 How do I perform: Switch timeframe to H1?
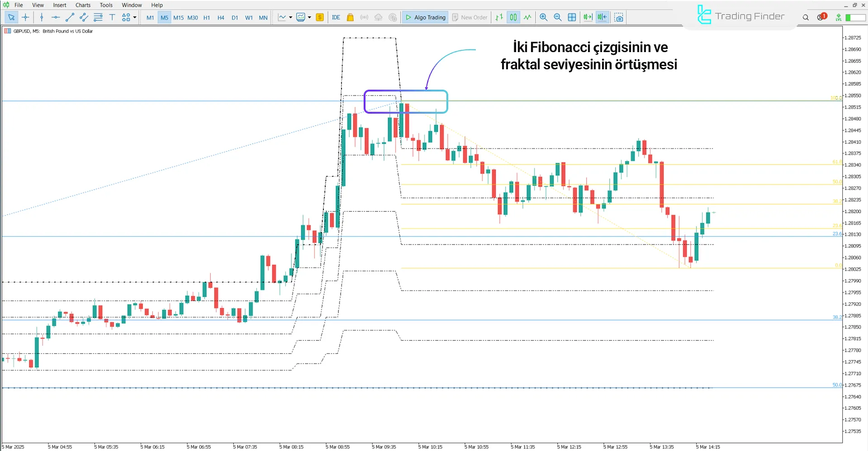tap(207, 18)
